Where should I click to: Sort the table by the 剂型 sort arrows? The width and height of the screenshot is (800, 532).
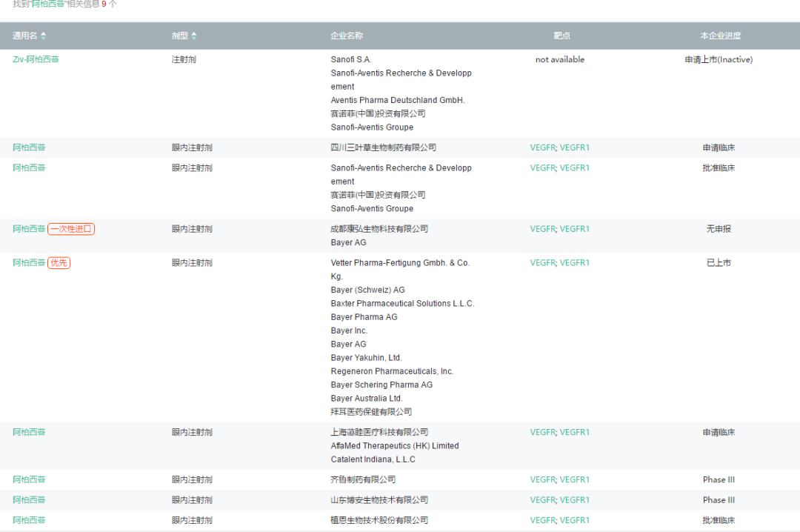194,36
